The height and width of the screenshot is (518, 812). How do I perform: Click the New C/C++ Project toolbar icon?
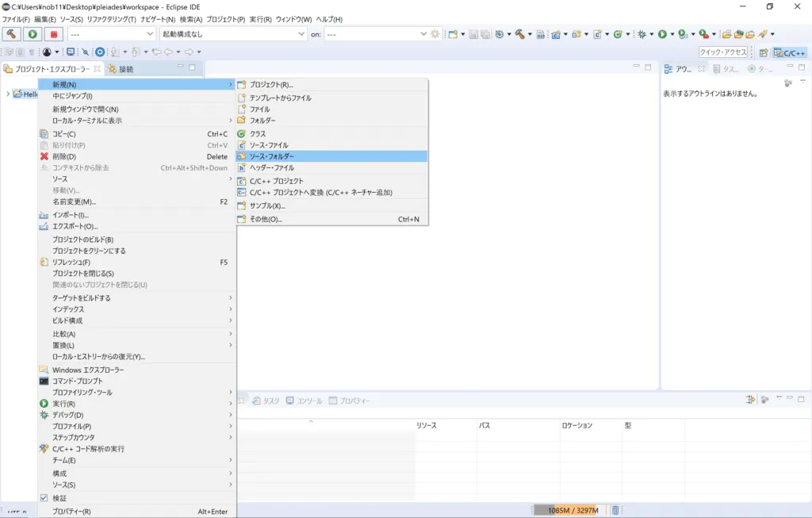(x=556, y=34)
